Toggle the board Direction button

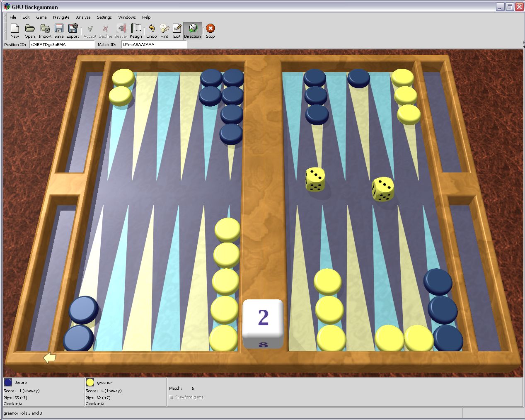pyautogui.click(x=192, y=31)
